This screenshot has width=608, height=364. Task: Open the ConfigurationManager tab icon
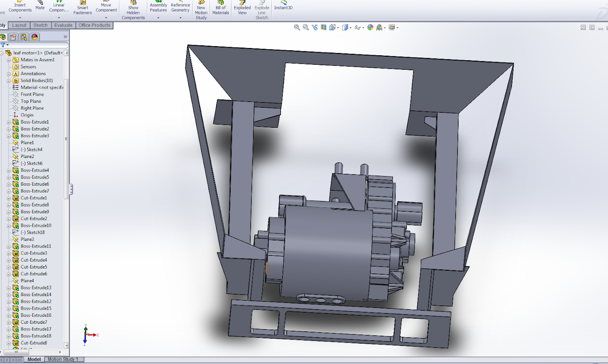tap(24, 37)
